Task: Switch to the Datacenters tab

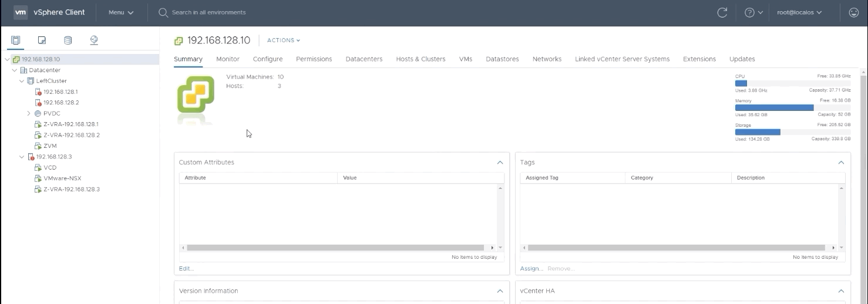Action: [364, 59]
